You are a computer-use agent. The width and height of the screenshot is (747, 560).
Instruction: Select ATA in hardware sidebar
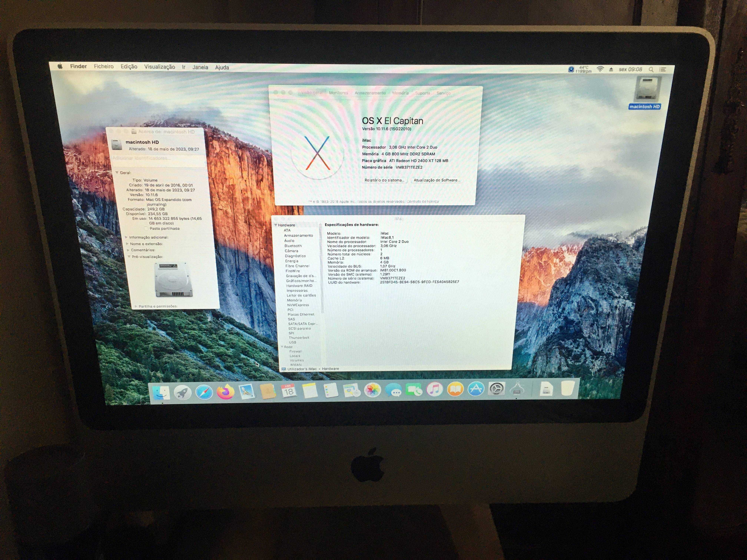[287, 230]
